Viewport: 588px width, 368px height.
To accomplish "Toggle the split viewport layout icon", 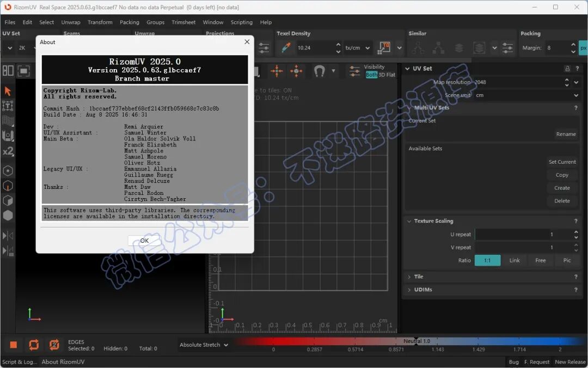I will [x=8, y=71].
